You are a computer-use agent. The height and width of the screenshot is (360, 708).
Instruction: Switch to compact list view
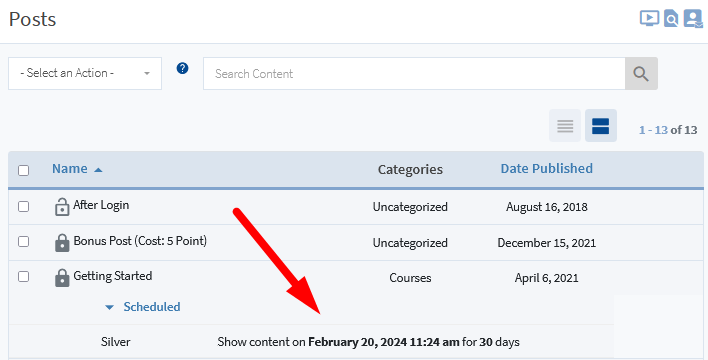point(565,126)
